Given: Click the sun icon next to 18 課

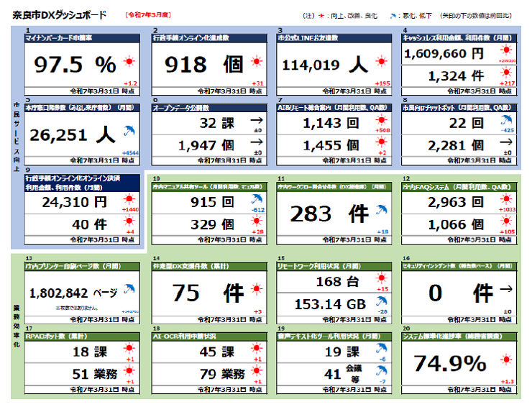Looking at the screenshot, I should 129,349.
